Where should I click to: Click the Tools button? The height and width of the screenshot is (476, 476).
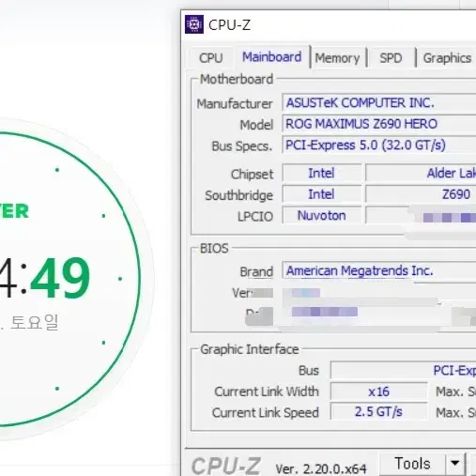tap(412, 463)
